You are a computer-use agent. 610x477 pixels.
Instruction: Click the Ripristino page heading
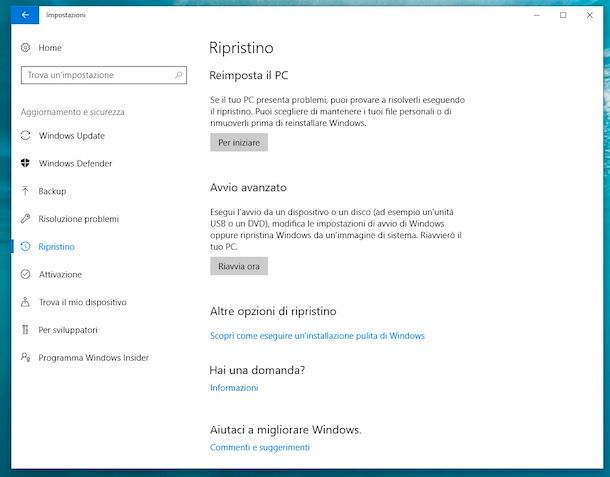241,48
